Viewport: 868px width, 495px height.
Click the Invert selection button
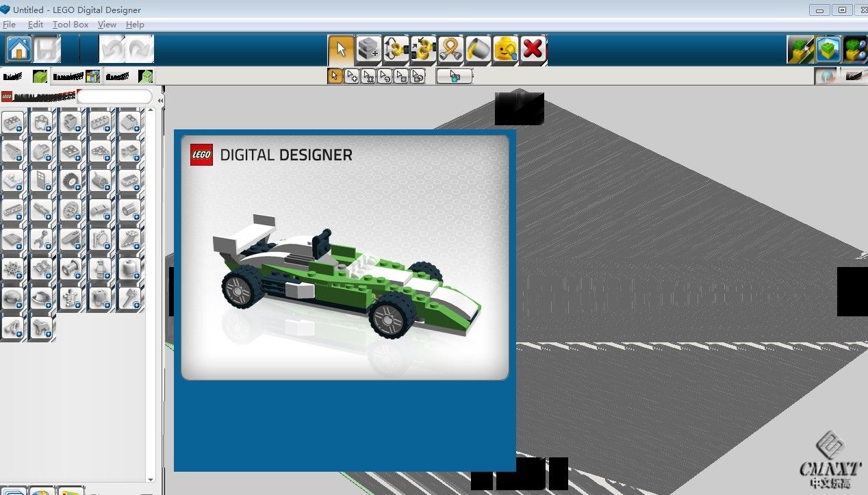(x=455, y=76)
